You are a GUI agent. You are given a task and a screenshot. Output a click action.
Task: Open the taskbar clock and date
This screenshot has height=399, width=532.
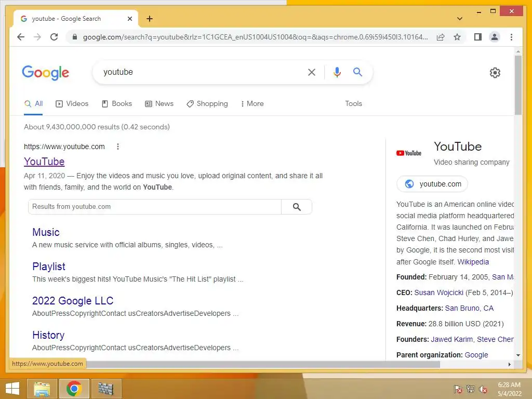point(509,389)
